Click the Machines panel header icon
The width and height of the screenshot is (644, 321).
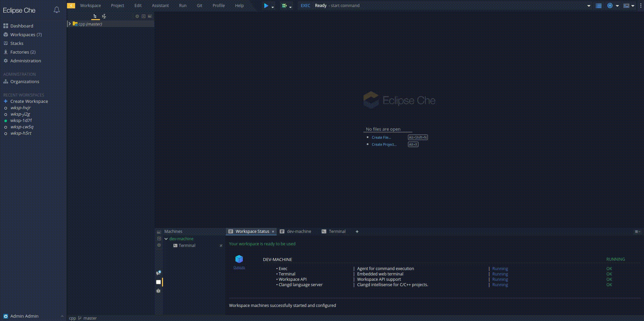(x=159, y=232)
